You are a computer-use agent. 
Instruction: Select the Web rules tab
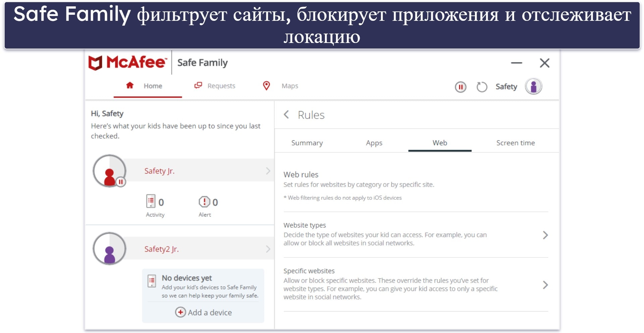pos(440,143)
